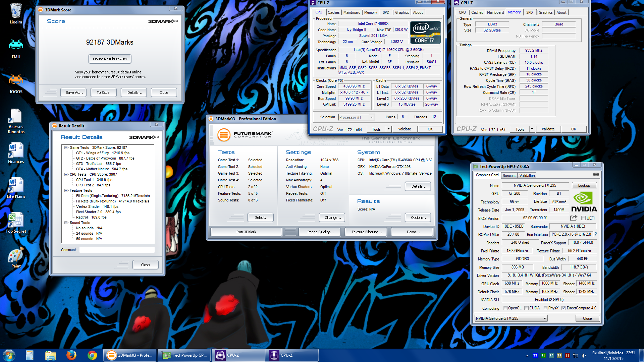Click the Online ResultBrowser button

[110, 59]
